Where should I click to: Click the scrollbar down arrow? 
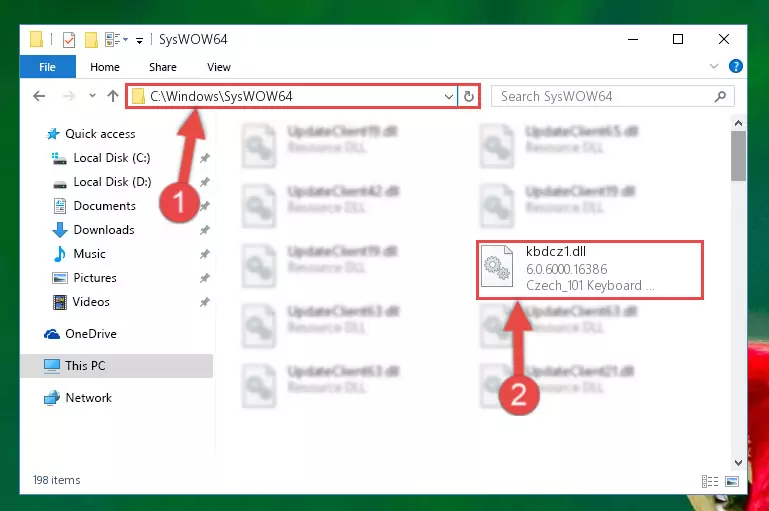738,462
